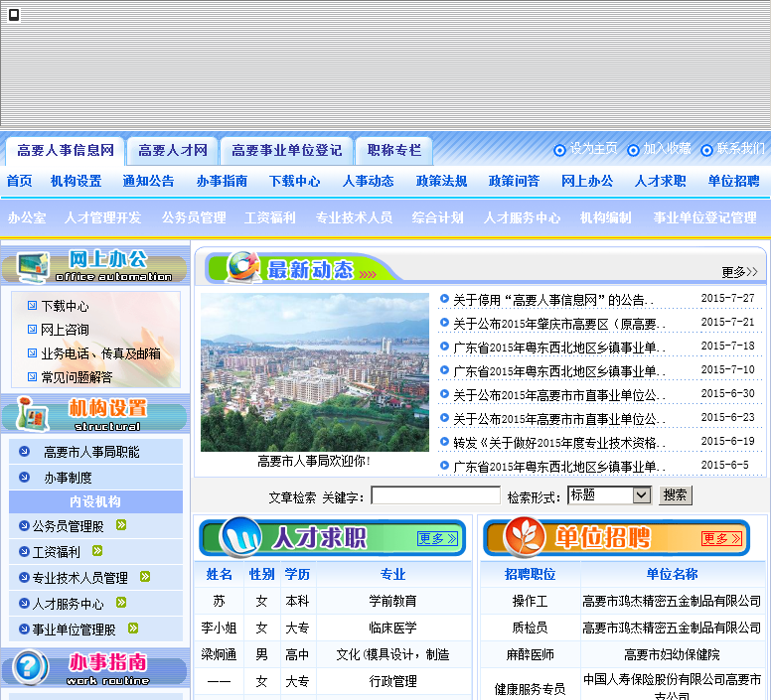Click the green arrow next to 专业技术人员管理
Image resolution: width=771 pixels, height=700 pixels.
pyautogui.click(x=145, y=577)
